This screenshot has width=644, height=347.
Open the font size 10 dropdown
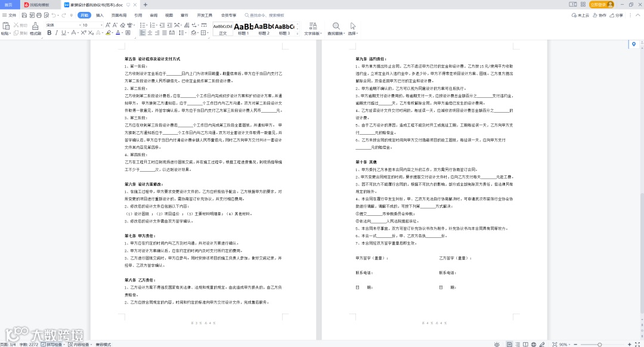click(101, 25)
